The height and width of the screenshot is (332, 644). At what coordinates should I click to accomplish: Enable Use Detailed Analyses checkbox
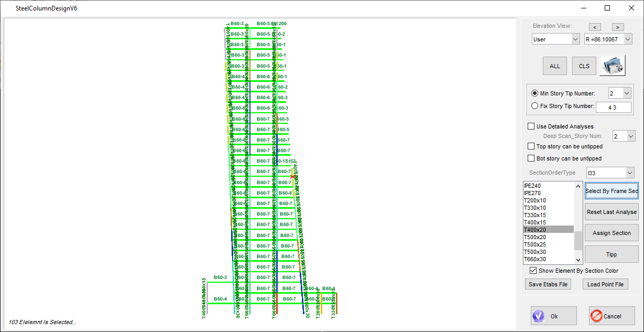(531, 126)
